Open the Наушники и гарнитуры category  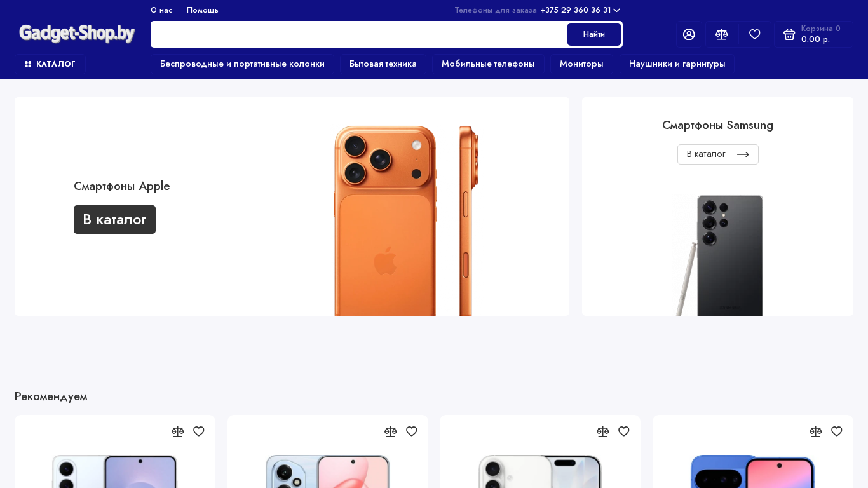tap(677, 64)
